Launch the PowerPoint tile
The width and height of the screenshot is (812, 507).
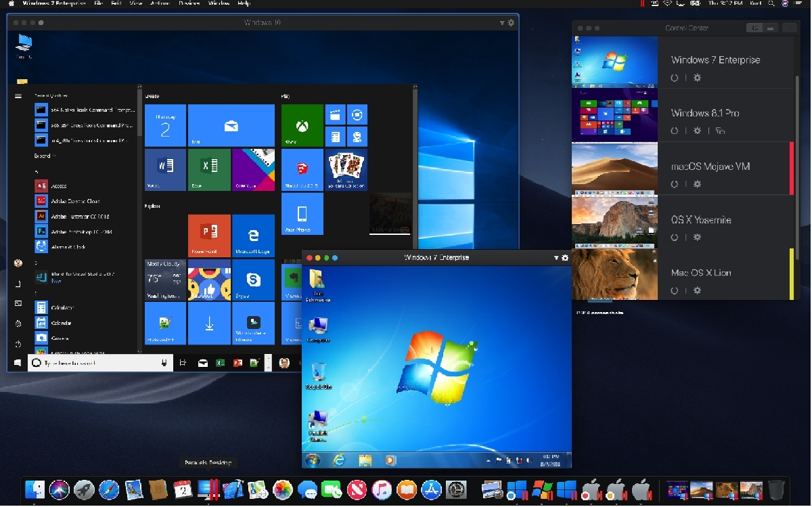pos(209,236)
